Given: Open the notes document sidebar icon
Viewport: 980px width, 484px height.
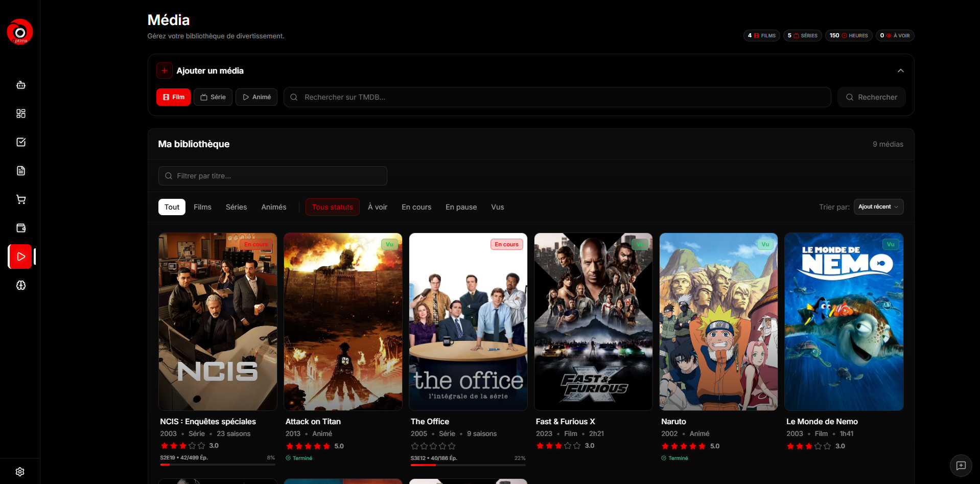Looking at the screenshot, I should coord(20,171).
